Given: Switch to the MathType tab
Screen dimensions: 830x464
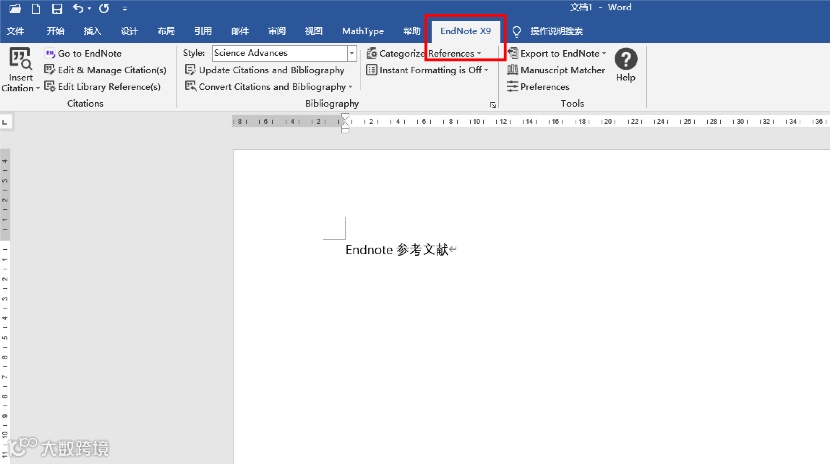Looking at the screenshot, I should click(x=363, y=31).
